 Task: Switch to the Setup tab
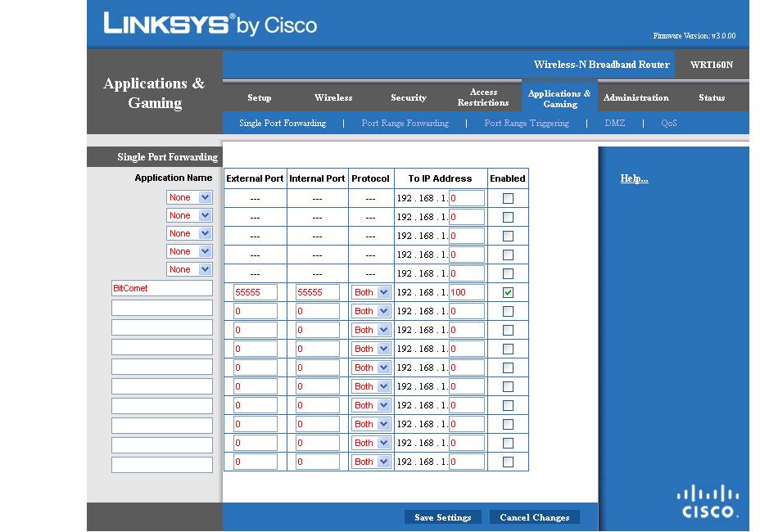(x=260, y=97)
